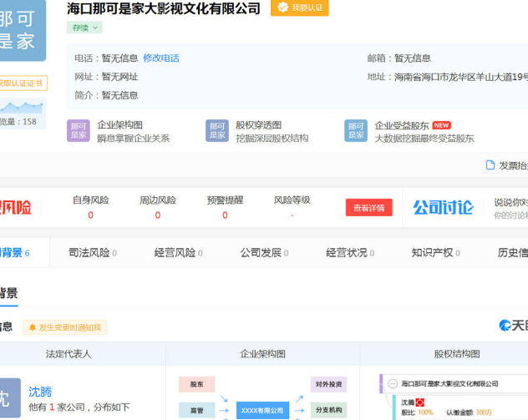528x420 pixels.
Task: Click the 股权穿透图 link text
Action: pyautogui.click(x=259, y=125)
